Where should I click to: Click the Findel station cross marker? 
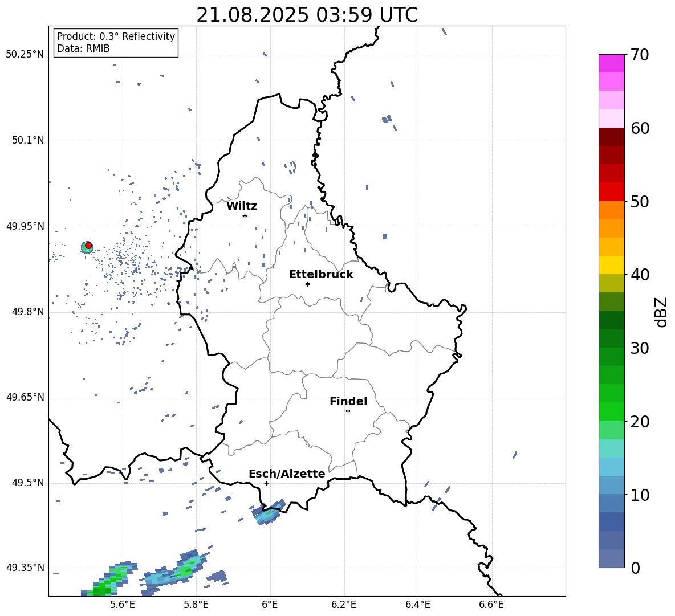(x=348, y=411)
